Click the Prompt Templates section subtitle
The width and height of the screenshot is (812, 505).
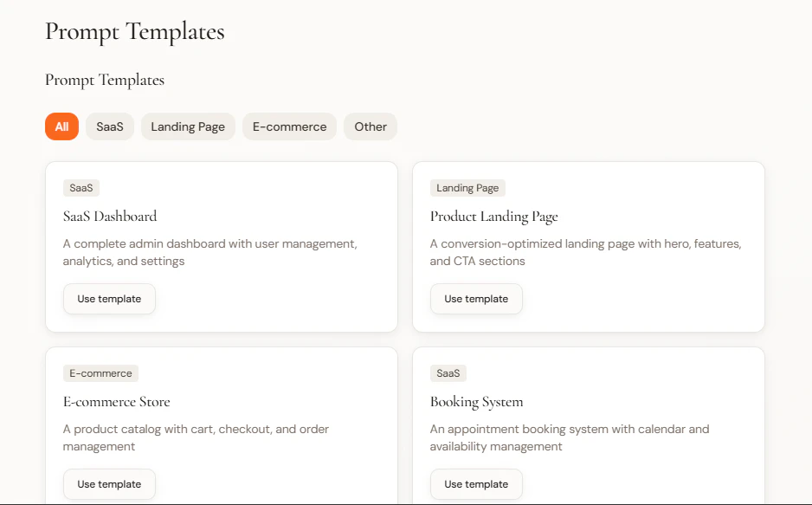click(x=104, y=80)
